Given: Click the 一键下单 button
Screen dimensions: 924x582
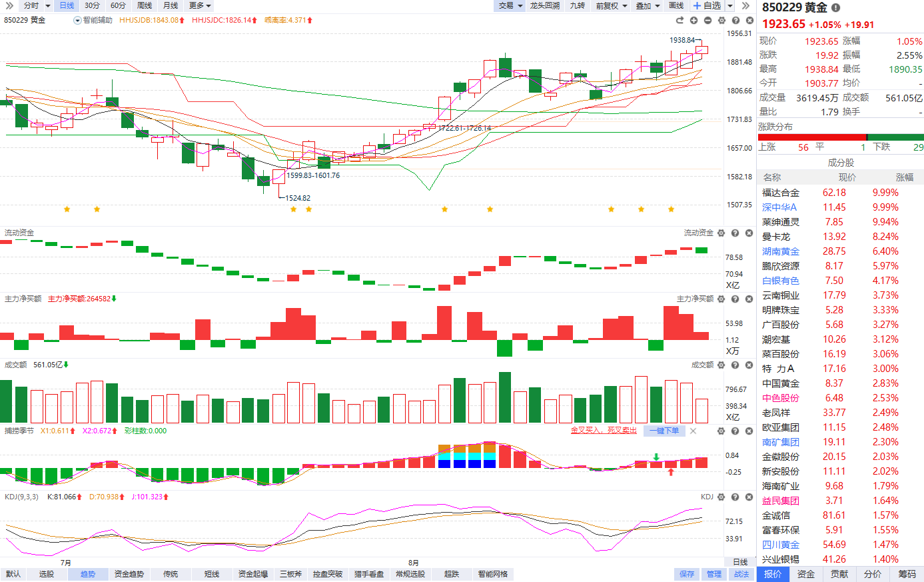Looking at the screenshot, I should pyautogui.click(x=664, y=431).
